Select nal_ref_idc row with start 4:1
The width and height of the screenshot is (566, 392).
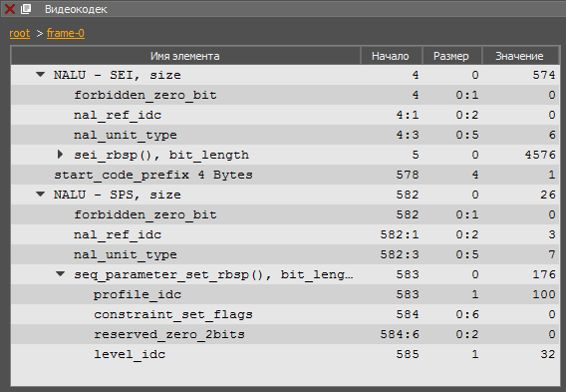285,115
